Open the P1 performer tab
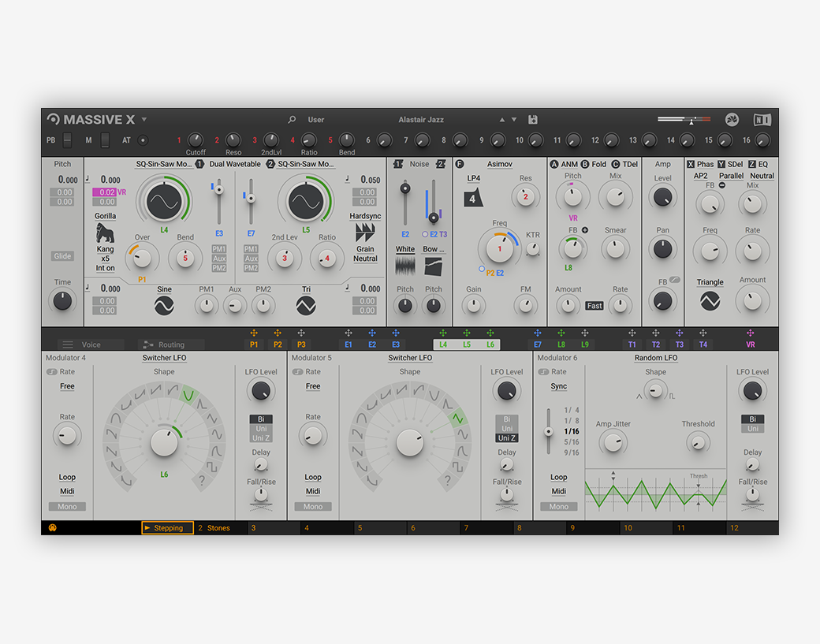The image size is (820, 644). 254,344
